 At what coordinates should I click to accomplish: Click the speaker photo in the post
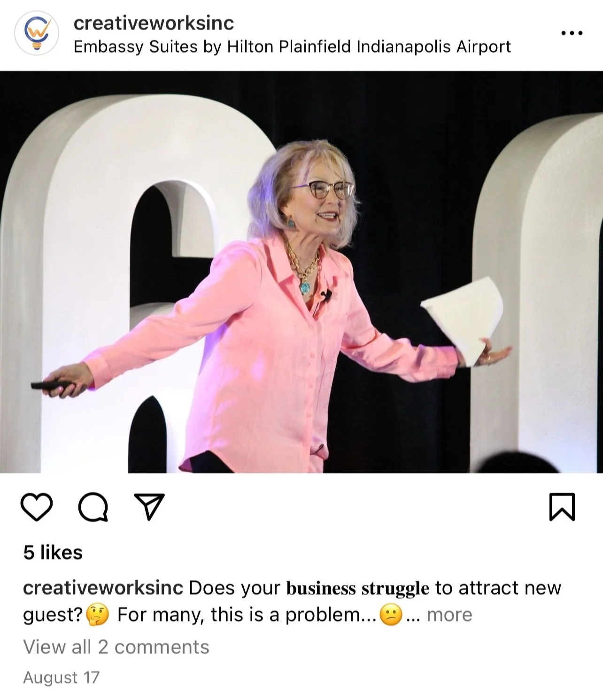[x=301, y=272]
